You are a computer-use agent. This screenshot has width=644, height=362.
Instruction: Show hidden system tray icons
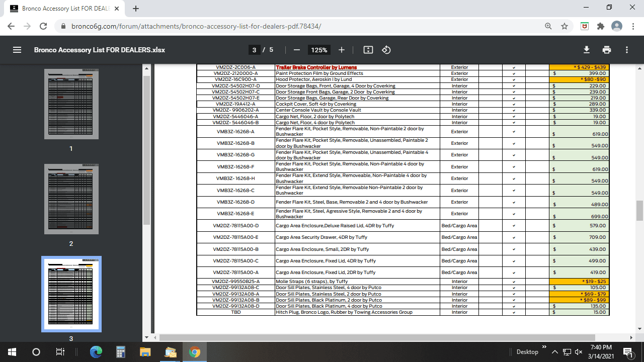pyautogui.click(x=554, y=352)
